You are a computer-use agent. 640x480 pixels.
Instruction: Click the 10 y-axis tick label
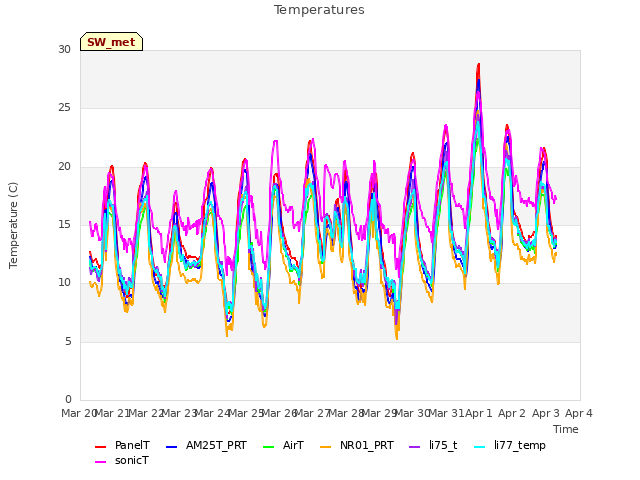click(64, 282)
